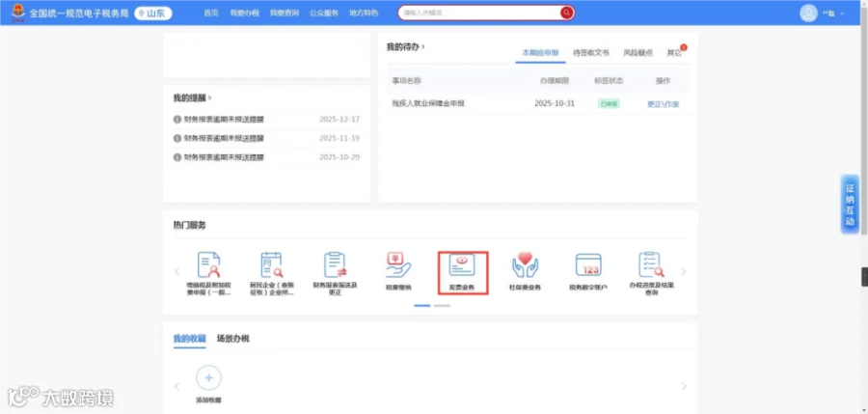This screenshot has width=868, height=414.
Task: Open the 增值税及附加税费申报 service icon
Action: tap(208, 265)
